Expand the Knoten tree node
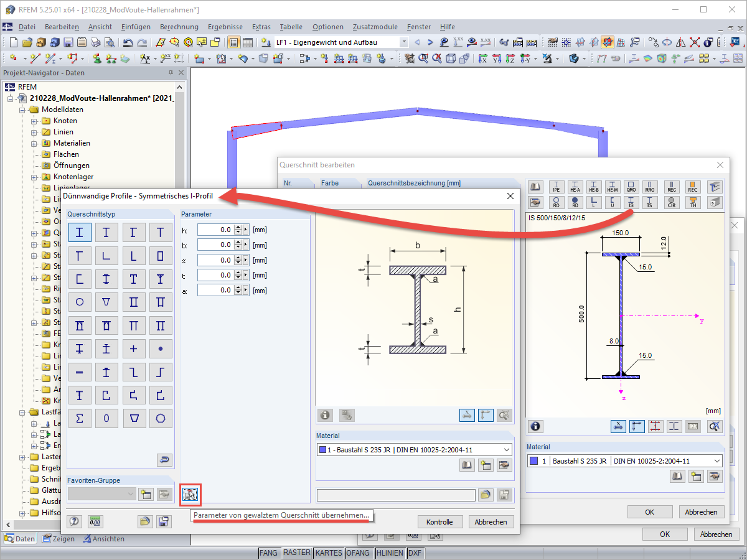747x560 pixels. [34, 121]
